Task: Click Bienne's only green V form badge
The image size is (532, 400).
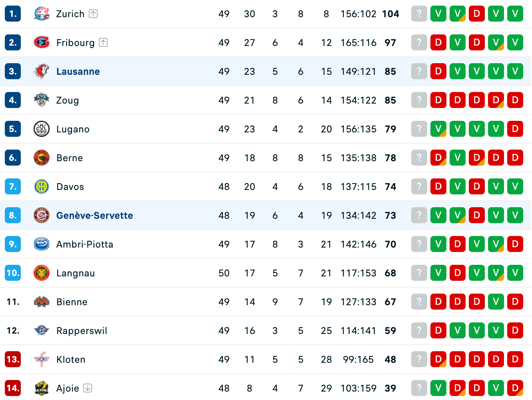Action: pyautogui.click(x=496, y=302)
